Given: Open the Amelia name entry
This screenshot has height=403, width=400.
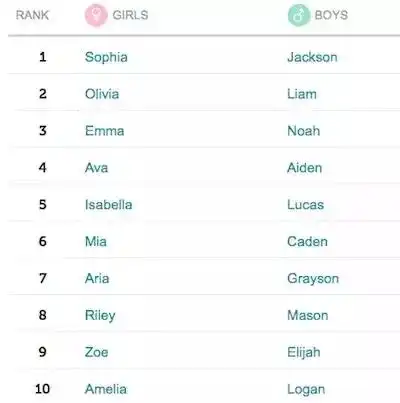Looking at the screenshot, I should click(x=106, y=389).
